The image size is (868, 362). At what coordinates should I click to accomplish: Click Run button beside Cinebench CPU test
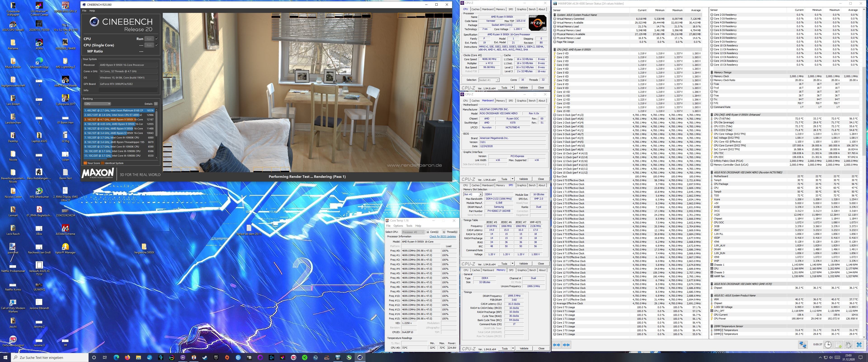(149, 39)
